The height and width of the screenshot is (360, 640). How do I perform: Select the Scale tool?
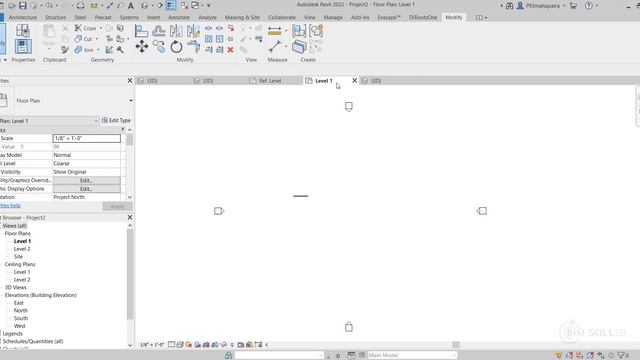point(220,39)
